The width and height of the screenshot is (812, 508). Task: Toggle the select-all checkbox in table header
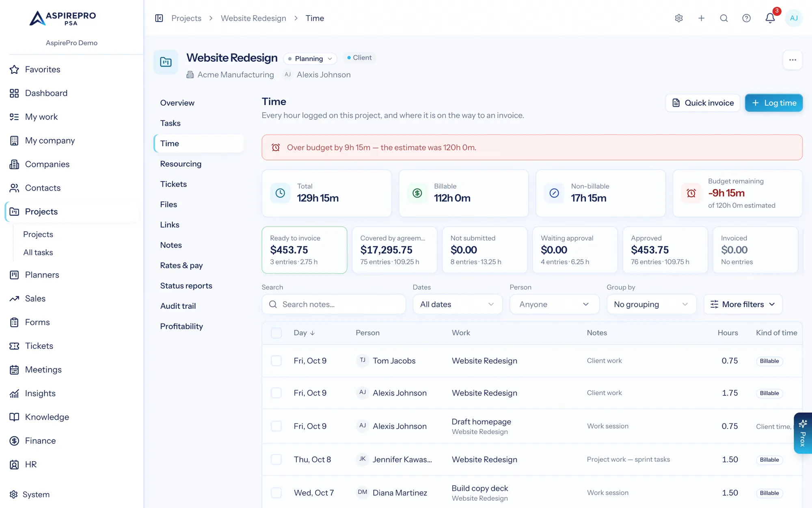pos(276,333)
